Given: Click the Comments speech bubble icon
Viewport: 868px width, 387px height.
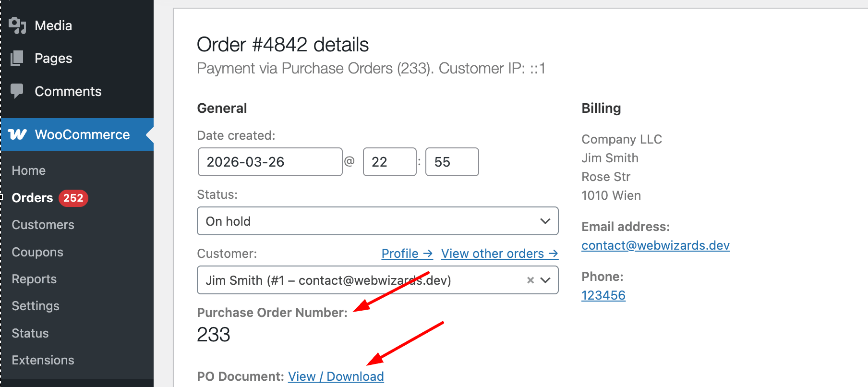Looking at the screenshot, I should point(17,91).
